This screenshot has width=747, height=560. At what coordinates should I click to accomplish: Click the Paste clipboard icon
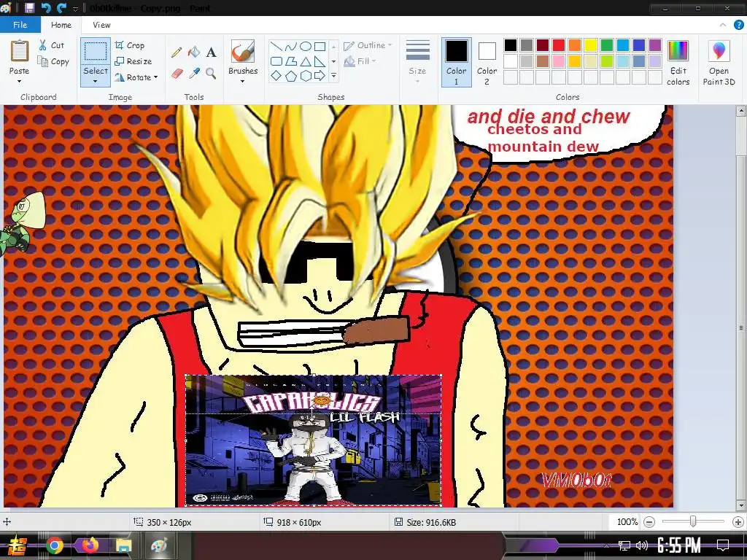pyautogui.click(x=20, y=51)
